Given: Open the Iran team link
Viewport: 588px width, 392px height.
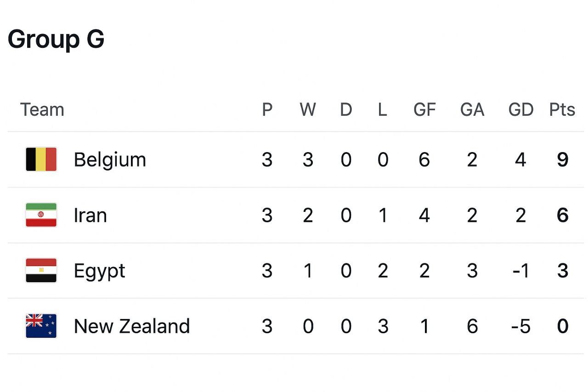Looking at the screenshot, I should [x=90, y=216].
